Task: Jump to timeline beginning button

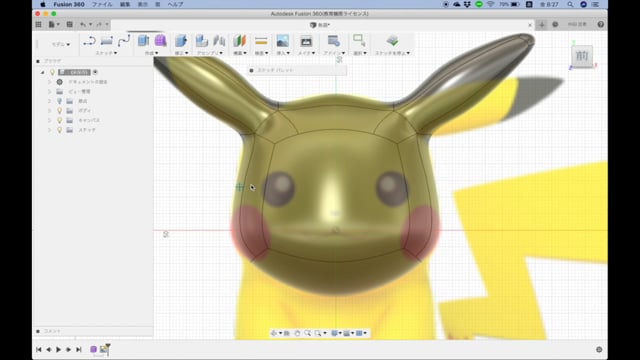Action: pyautogui.click(x=39, y=349)
